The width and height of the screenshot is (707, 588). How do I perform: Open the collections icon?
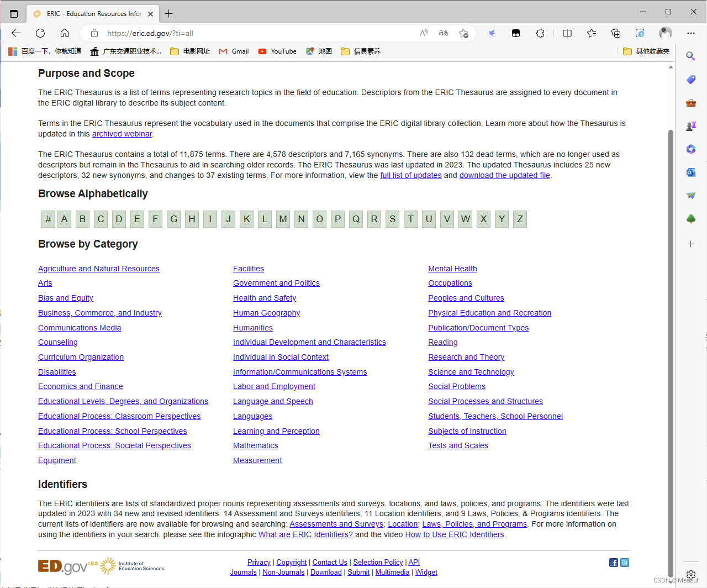pyautogui.click(x=616, y=33)
